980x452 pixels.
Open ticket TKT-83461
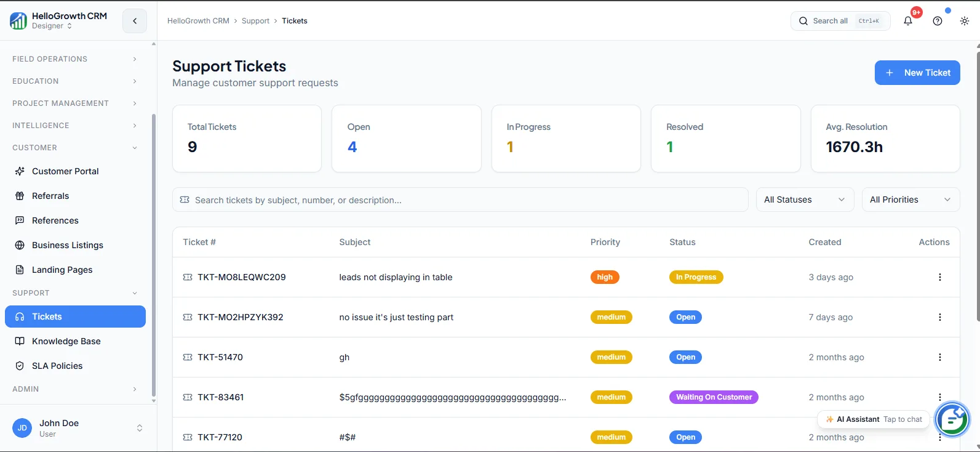click(221, 397)
